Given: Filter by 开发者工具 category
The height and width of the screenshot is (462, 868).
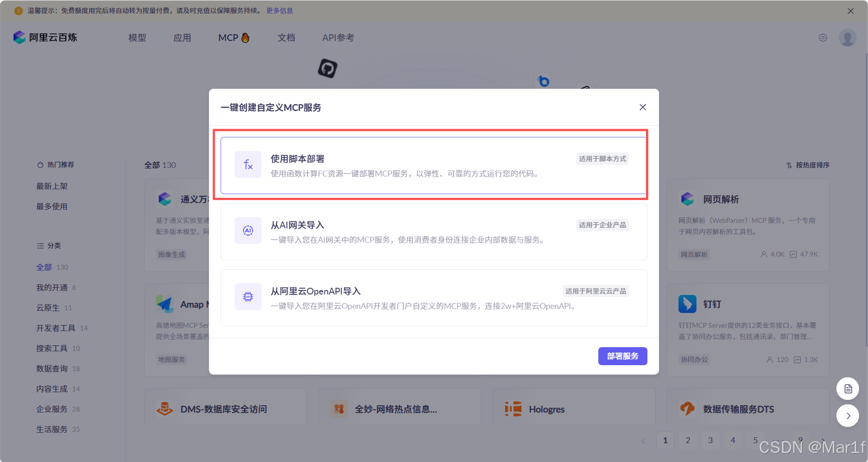Looking at the screenshot, I should pyautogui.click(x=62, y=328).
